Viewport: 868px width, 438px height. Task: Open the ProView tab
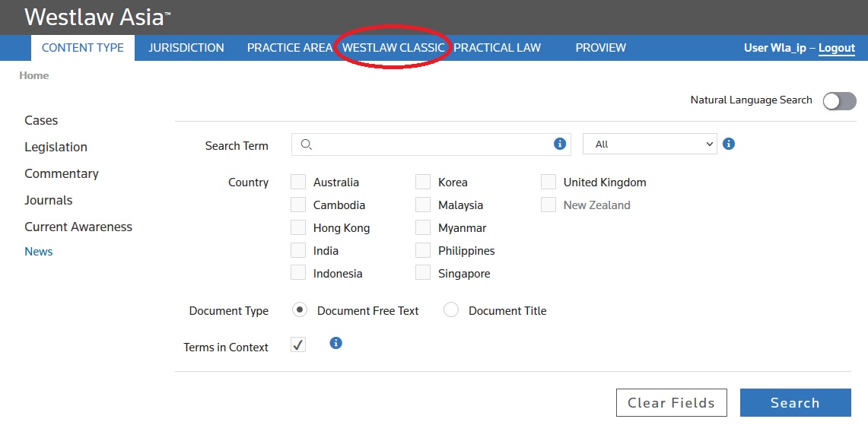click(601, 48)
